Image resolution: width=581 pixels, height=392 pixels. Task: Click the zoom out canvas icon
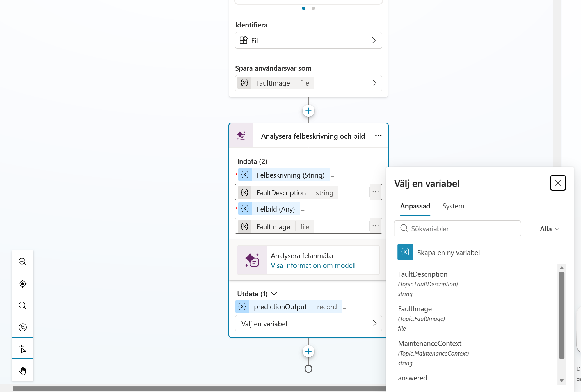[22, 306]
